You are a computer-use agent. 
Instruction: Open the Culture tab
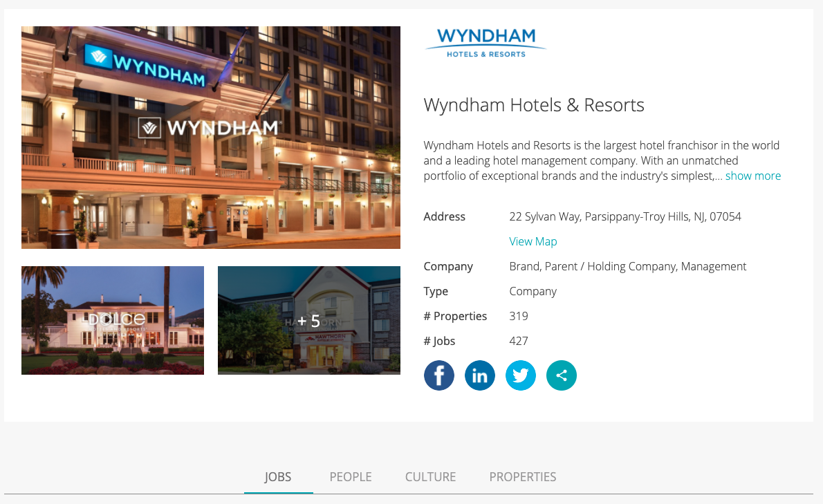pos(430,477)
